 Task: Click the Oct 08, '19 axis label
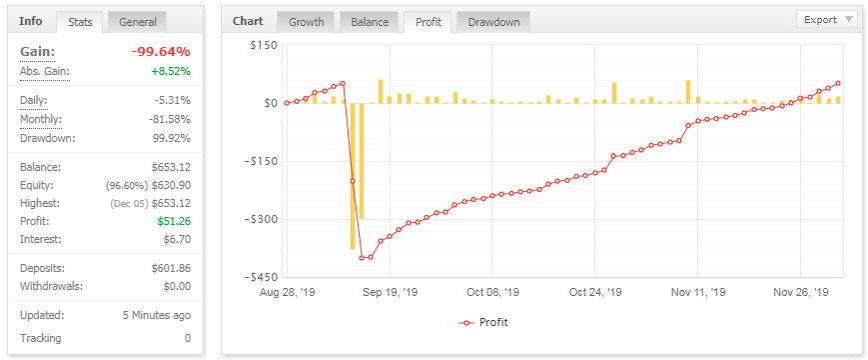coord(491,292)
